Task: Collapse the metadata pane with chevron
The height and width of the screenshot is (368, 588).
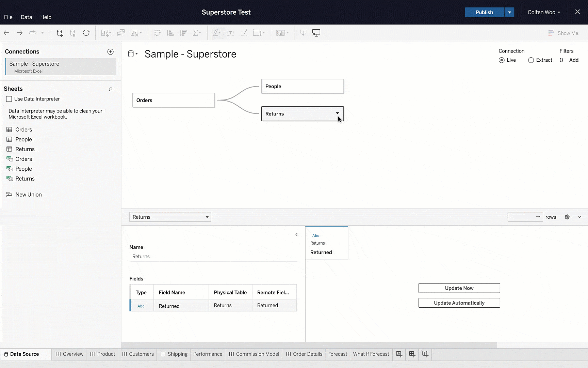Action: (297, 234)
